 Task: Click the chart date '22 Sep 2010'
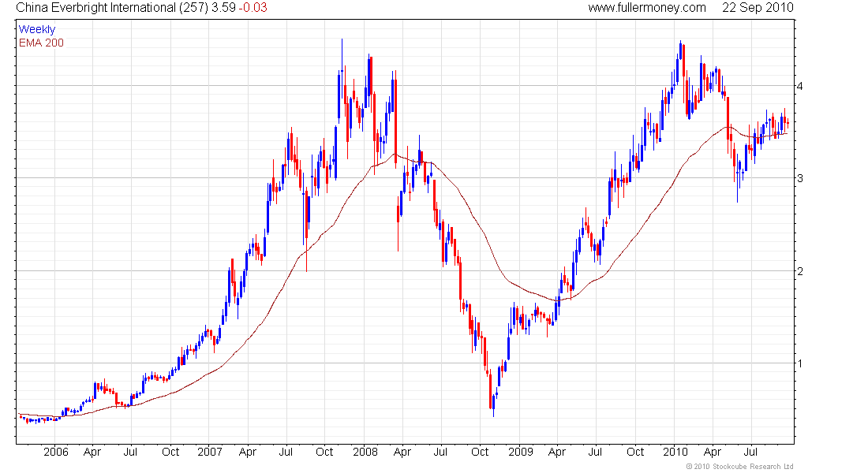tap(758, 8)
